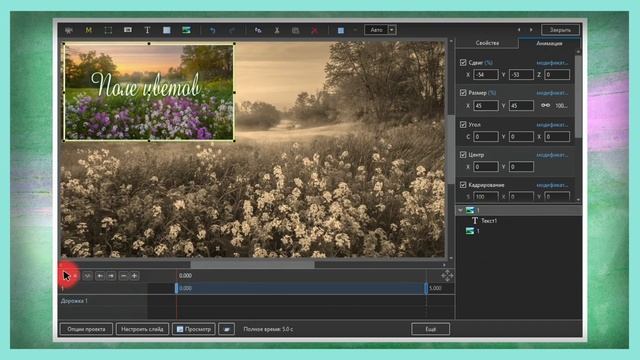640x360 pixels.
Task: Go to previous keyframe arrow
Action: [x=100, y=276]
